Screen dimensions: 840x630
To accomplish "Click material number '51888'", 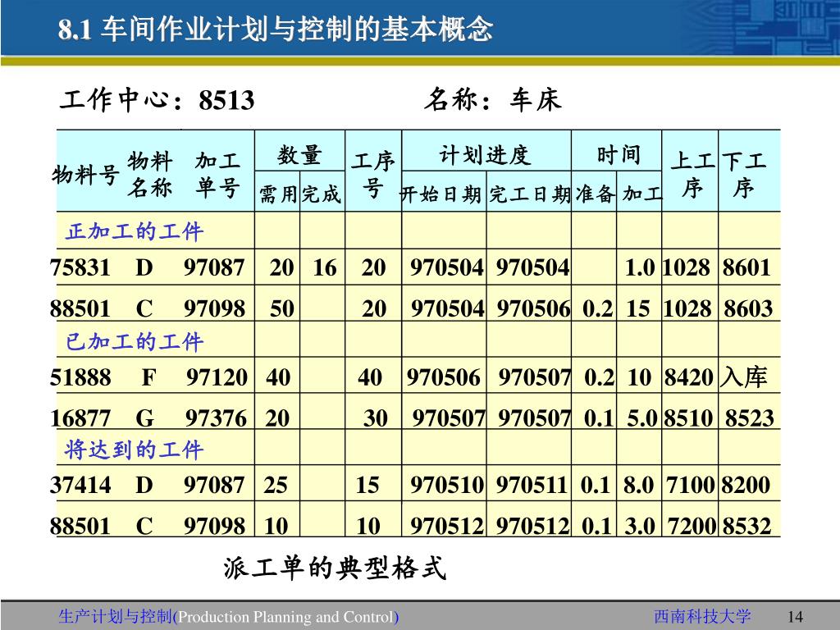I will [x=80, y=377].
